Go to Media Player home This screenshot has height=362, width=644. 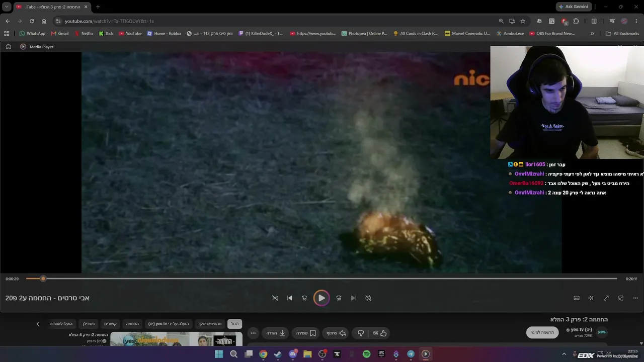(9, 47)
